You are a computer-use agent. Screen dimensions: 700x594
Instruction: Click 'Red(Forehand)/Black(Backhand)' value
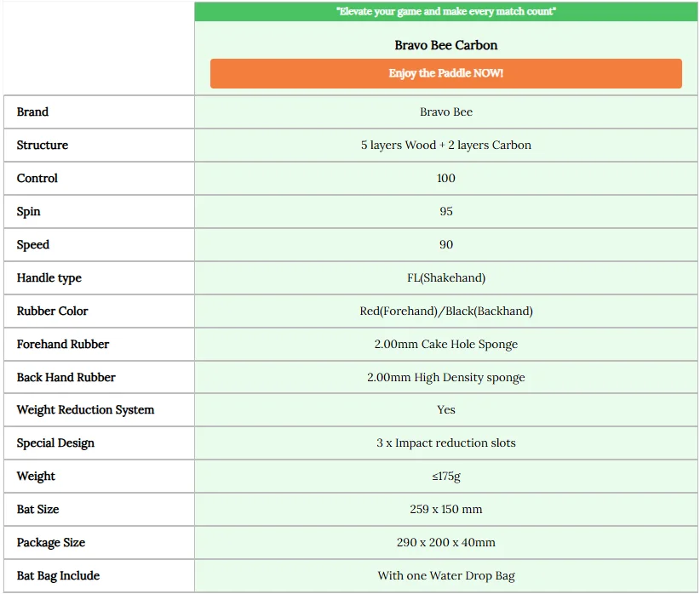[x=446, y=311]
